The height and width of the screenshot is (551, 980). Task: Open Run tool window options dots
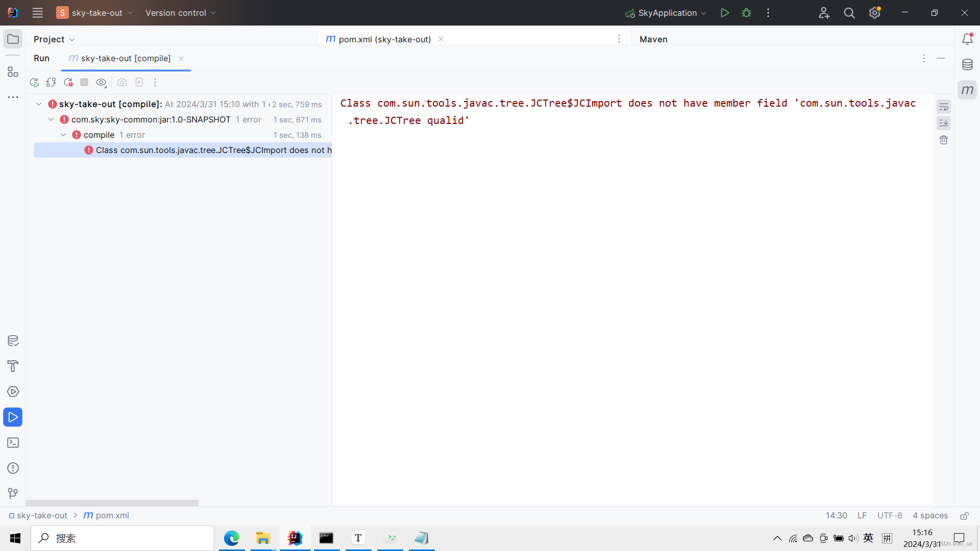click(x=924, y=58)
